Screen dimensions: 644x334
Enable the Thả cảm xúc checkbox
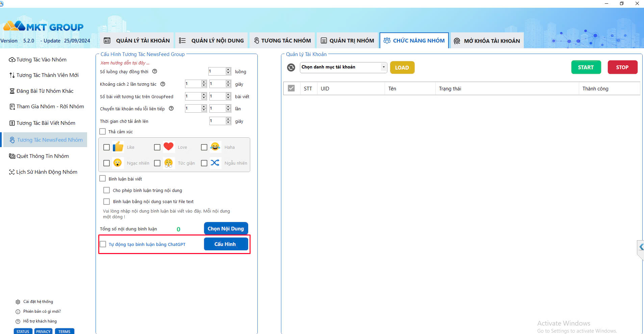tap(103, 131)
